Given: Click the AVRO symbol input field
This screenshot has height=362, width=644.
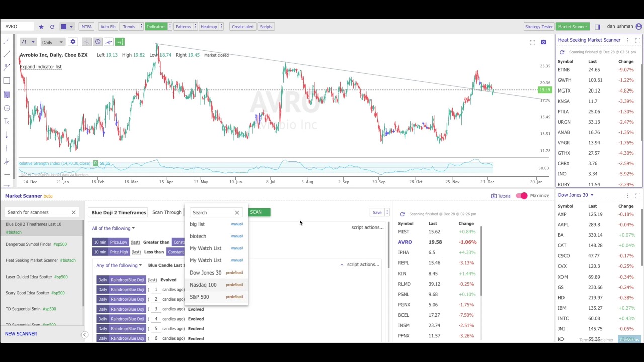Looking at the screenshot, I should [18, 27].
